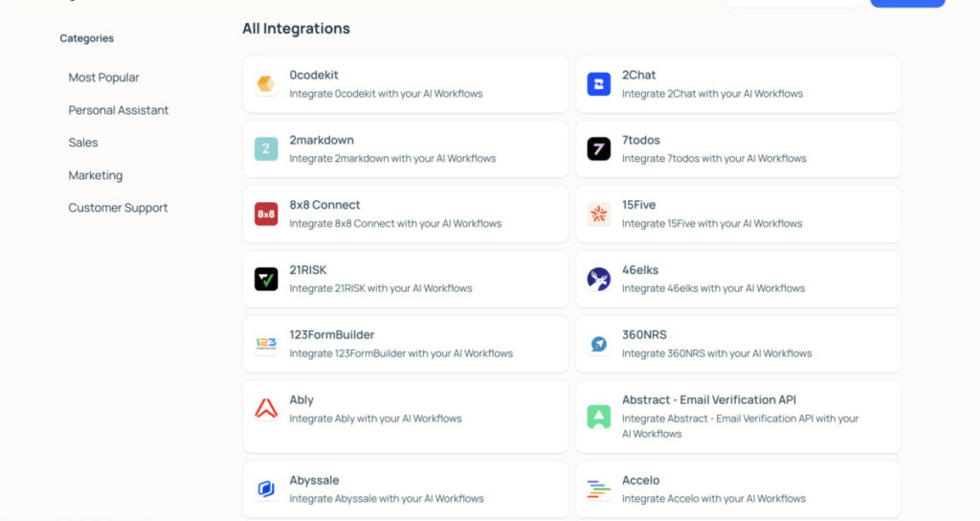
Task: Click 'Integrate 2Chat with your AI Workflows' text
Action: (x=712, y=94)
